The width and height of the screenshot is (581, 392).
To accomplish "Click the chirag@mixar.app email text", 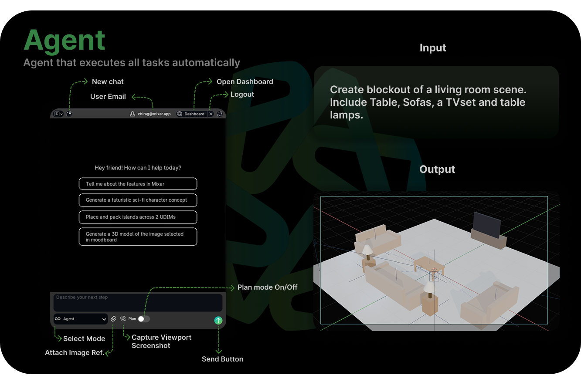I will [154, 114].
